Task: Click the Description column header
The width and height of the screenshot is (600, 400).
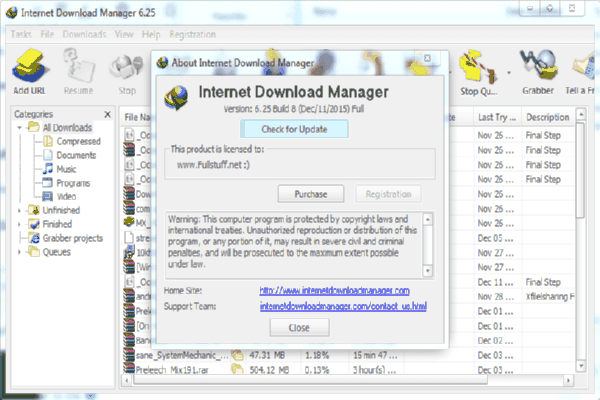Action: click(x=548, y=117)
